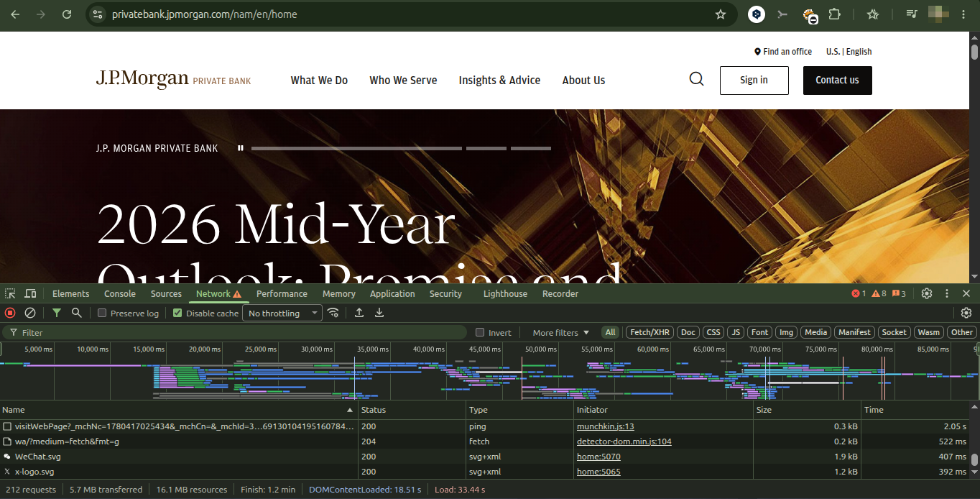Open the What We Do menu

(319, 81)
